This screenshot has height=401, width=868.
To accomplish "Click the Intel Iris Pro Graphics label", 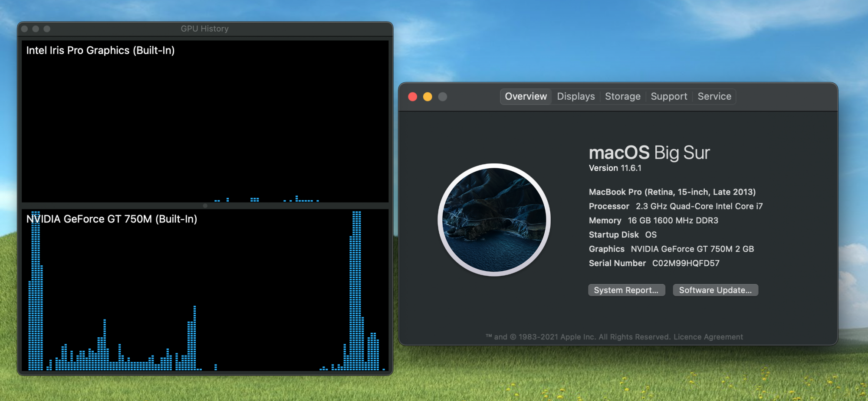I will point(100,50).
